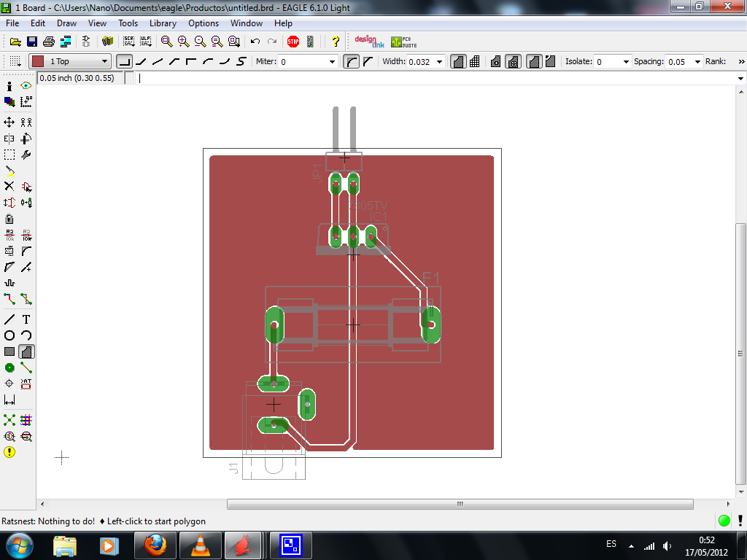
Task: Choose the freehand S-curve wire bend style
Action: (241, 61)
